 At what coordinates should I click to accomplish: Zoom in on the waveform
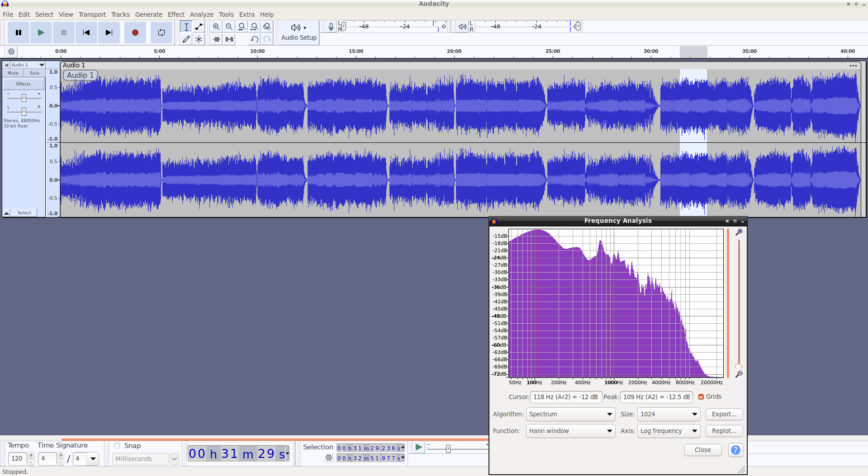point(217,27)
